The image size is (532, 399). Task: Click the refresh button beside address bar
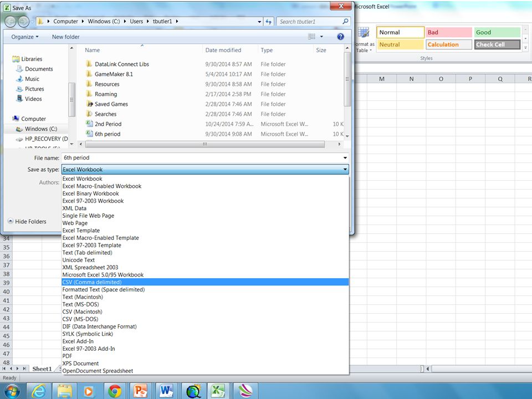click(x=269, y=22)
